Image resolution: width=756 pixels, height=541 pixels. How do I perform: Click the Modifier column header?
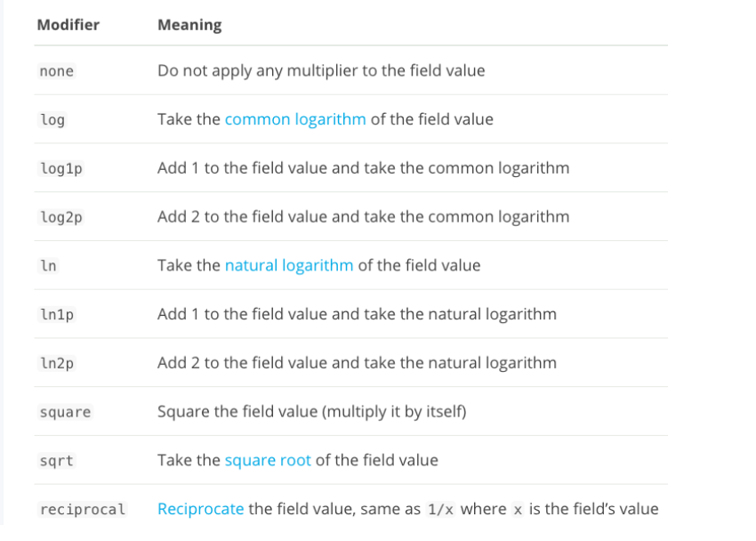(x=68, y=25)
